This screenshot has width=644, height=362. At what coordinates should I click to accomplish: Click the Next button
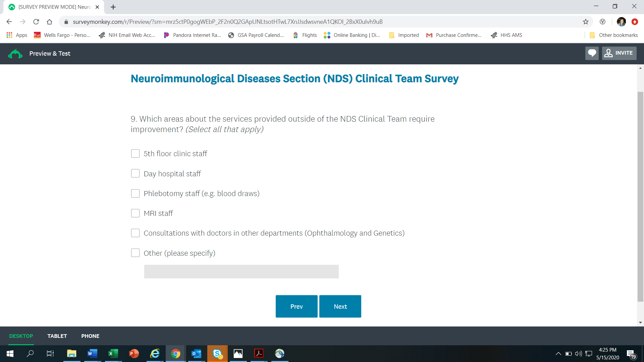340,306
